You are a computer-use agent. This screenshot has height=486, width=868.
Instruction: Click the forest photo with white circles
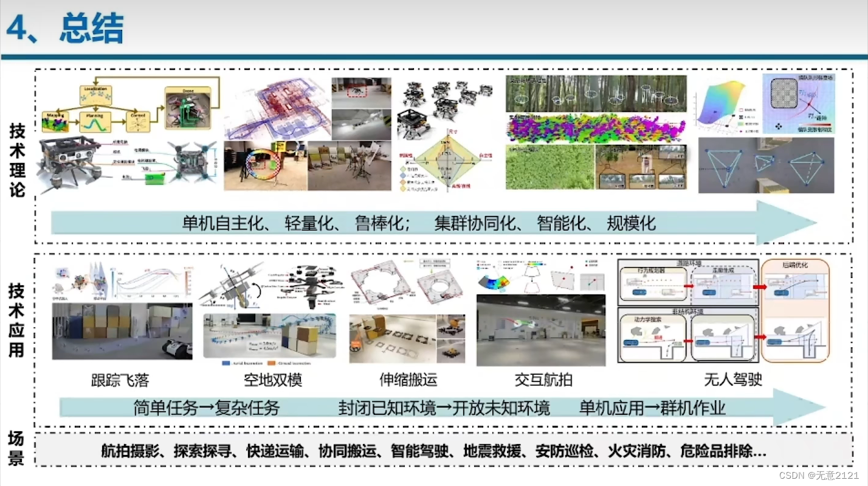(x=596, y=93)
